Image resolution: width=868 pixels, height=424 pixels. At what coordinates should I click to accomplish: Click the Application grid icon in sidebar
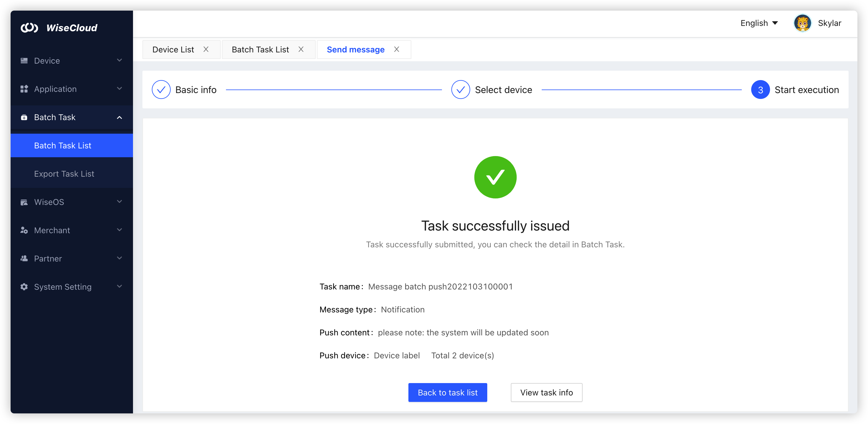[x=24, y=89]
